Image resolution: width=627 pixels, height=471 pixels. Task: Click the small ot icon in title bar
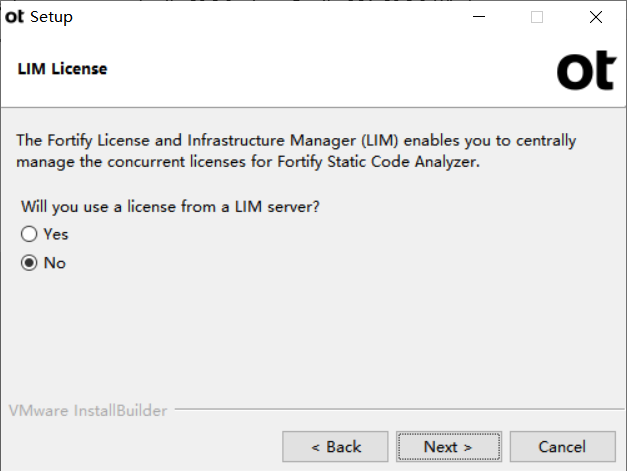point(14,16)
